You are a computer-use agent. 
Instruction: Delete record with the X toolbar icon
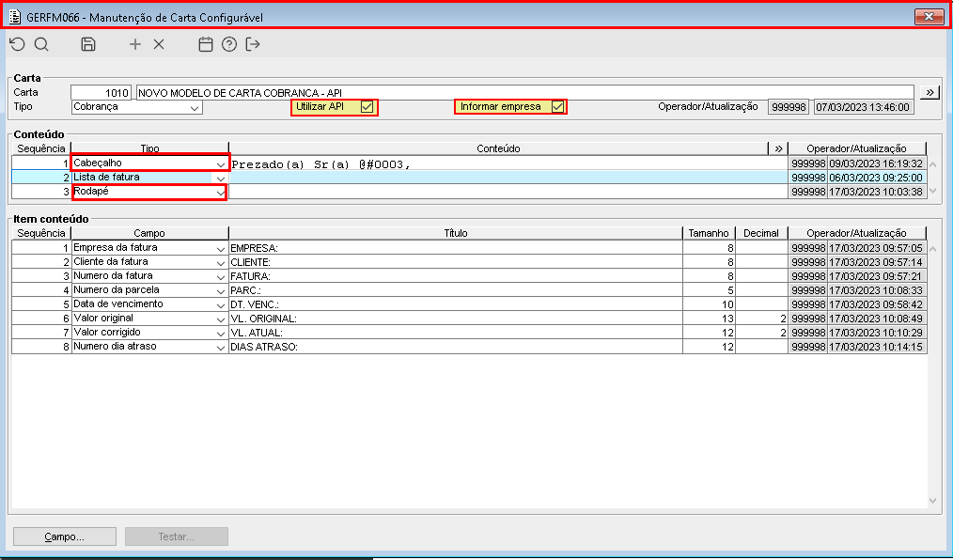point(159,44)
